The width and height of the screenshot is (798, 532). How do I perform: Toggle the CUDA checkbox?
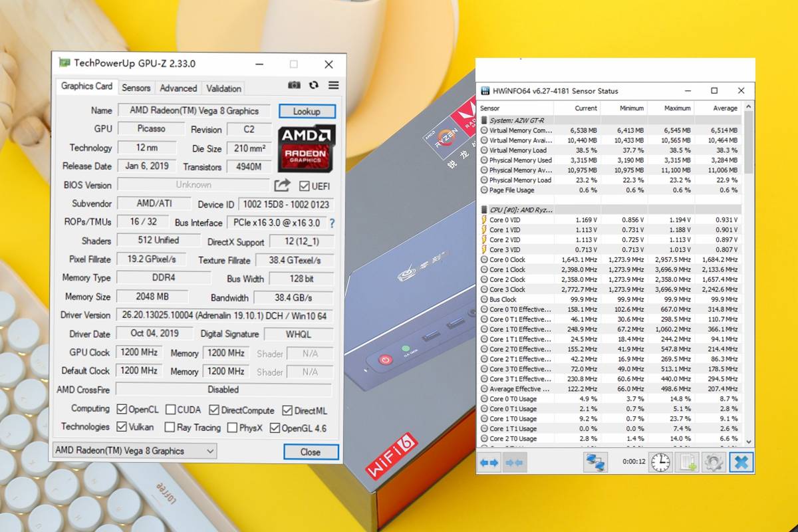point(171,410)
